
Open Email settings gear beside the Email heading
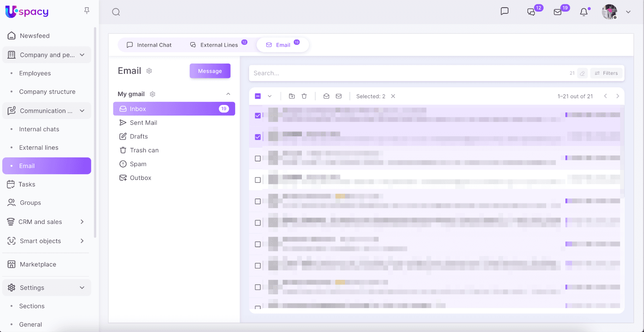pos(149,71)
